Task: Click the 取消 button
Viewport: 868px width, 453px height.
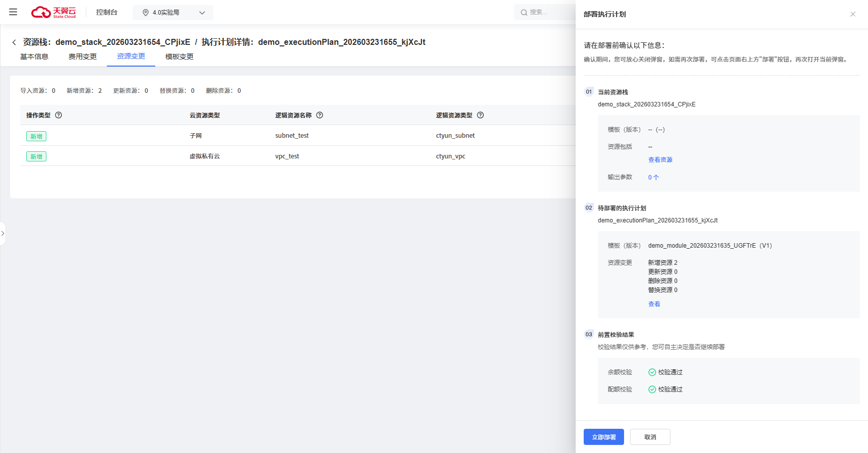Action: tap(650, 437)
